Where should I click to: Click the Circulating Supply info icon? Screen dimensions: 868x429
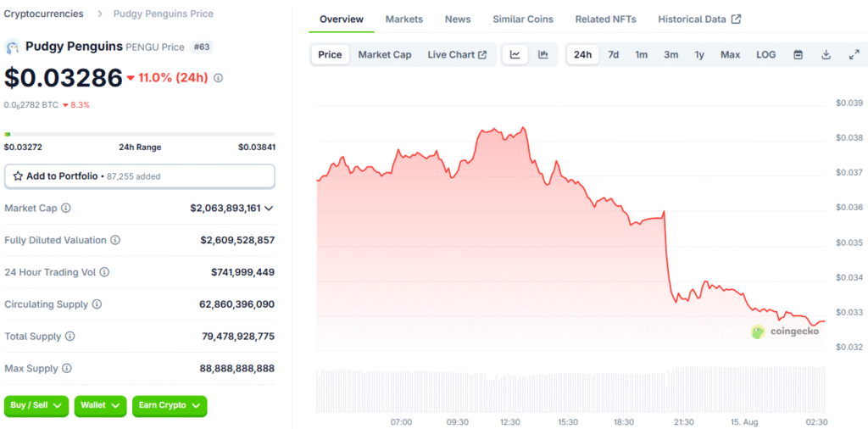(97, 304)
